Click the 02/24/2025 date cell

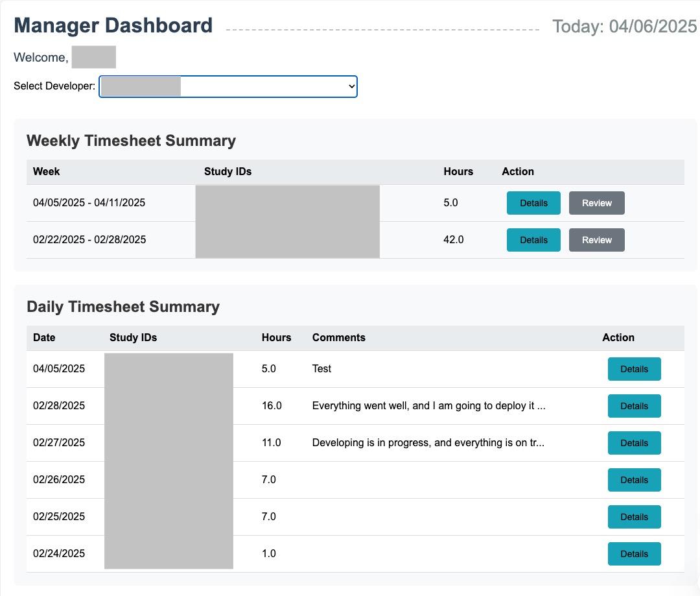[59, 554]
